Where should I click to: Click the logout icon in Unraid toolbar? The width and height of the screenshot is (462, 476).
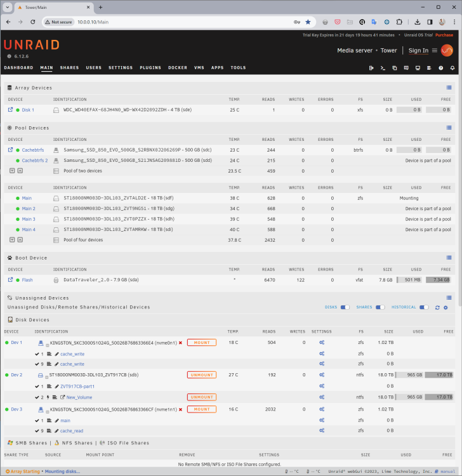[371, 68]
